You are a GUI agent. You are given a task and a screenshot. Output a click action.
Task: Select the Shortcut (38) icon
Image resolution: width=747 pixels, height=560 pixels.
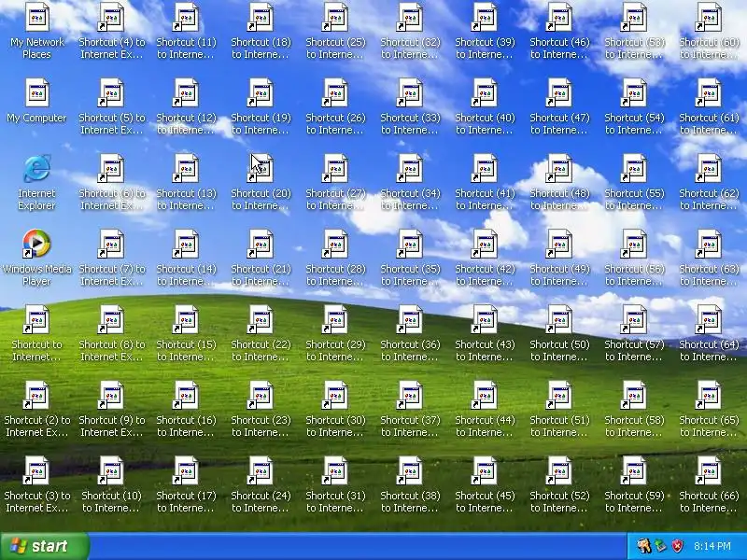point(411,471)
